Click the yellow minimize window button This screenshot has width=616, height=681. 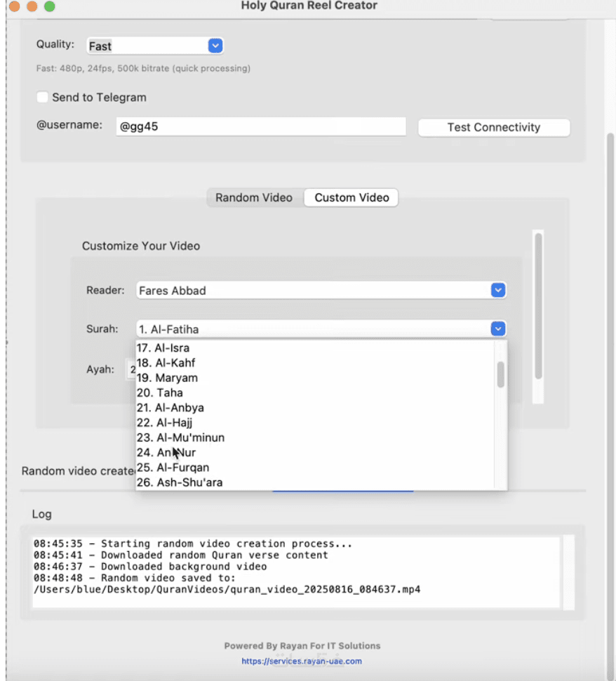32,6
